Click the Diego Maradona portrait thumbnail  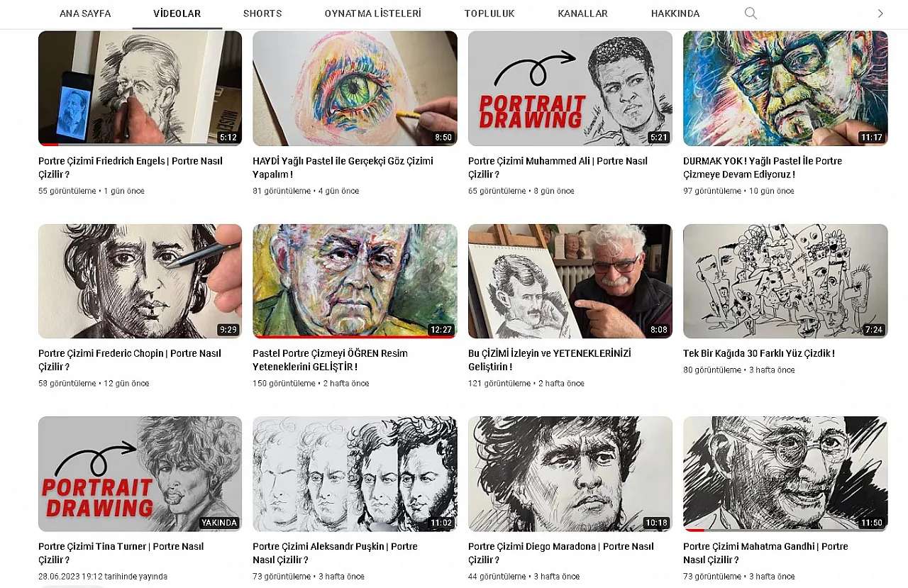click(570, 474)
